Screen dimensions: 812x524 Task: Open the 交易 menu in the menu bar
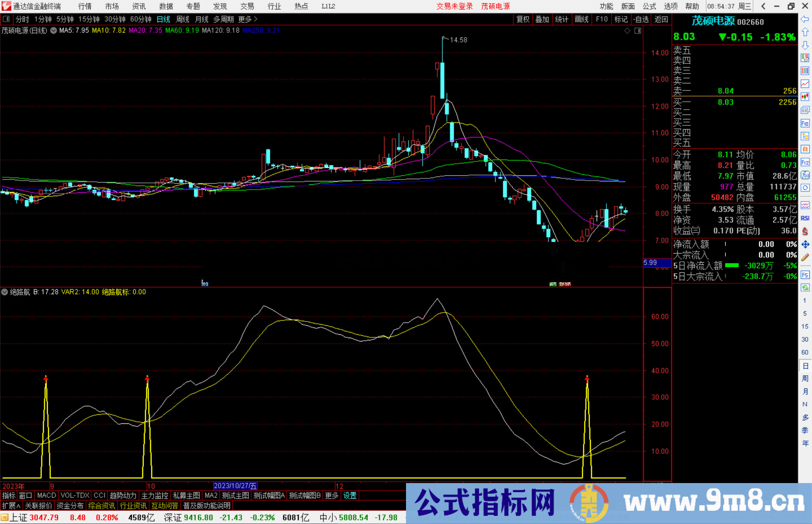click(x=247, y=6)
